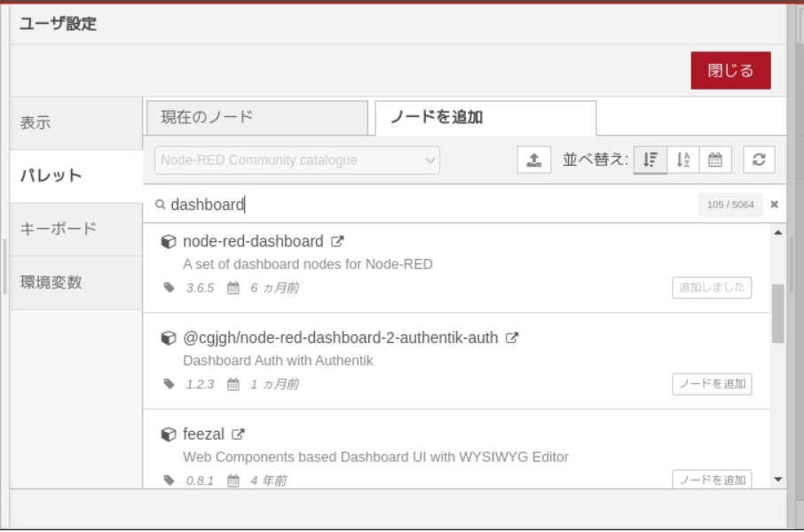Click 'Web Components based Dashboard UI' description

376,457
